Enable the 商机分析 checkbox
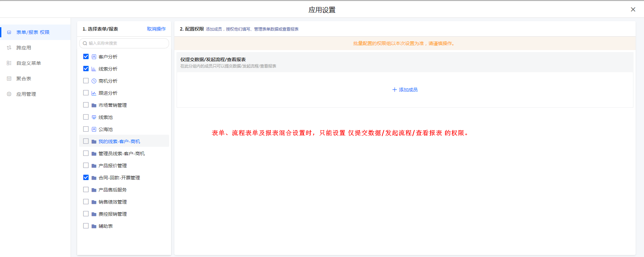Viewport: 644px width, 257px height. click(86, 81)
